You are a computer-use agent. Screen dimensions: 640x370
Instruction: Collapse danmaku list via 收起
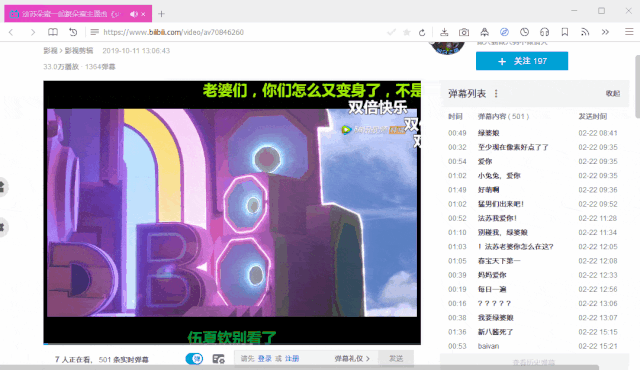pyautogui.click(x=613, y=94)
